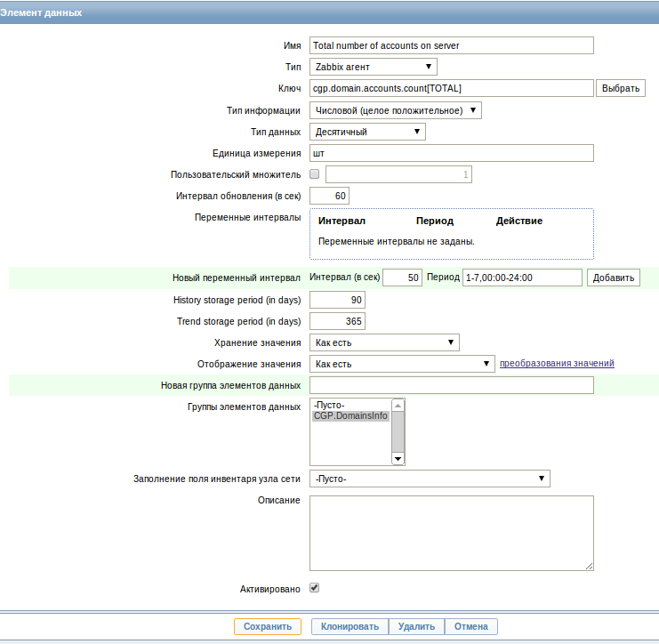
Task: Click the Единица измерения field containing шт
Action: [452, 153]
